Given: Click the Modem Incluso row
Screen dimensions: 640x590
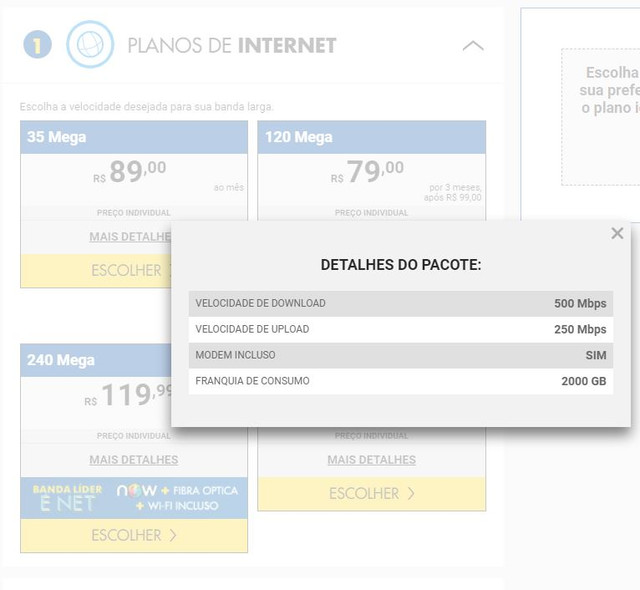Looking at the screenshot, I should pos(401,355).
